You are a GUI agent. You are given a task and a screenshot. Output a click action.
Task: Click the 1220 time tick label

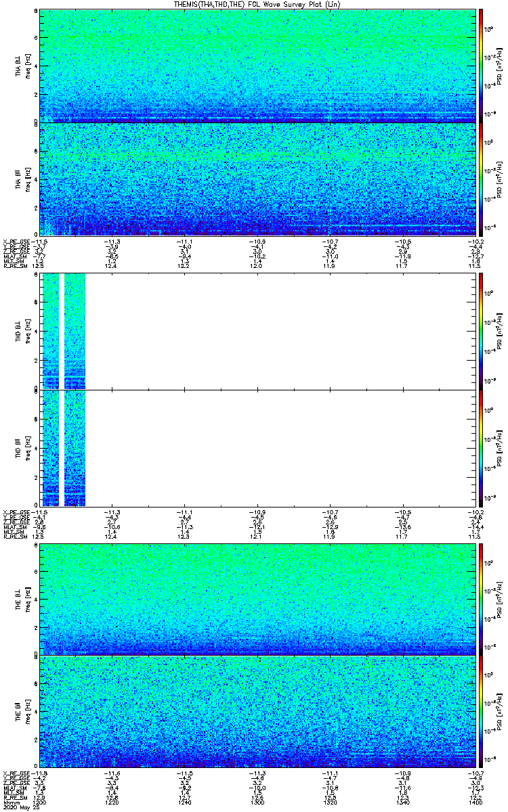(x=112, y=802)
